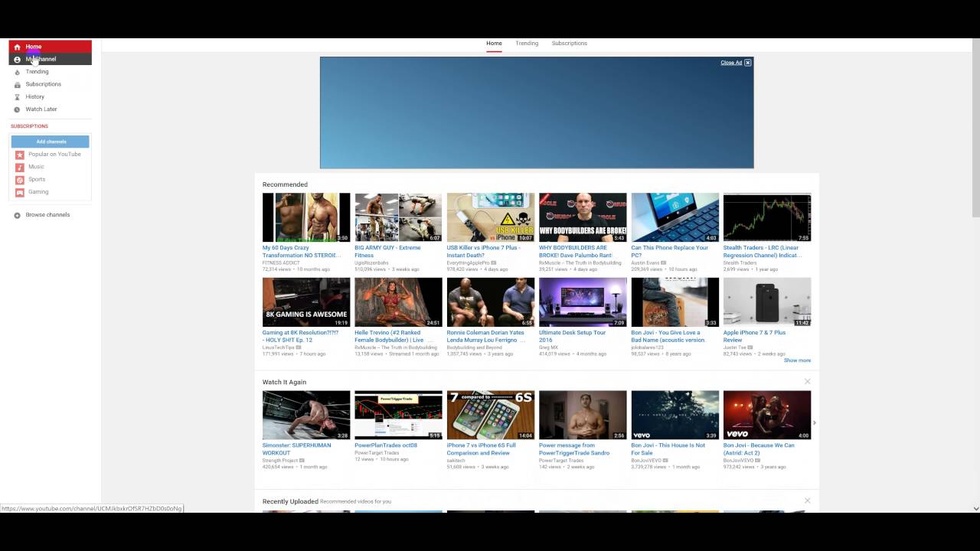
Task: Open Stealth Traders LRC video thumbnail
Action: tap(767, 217)
